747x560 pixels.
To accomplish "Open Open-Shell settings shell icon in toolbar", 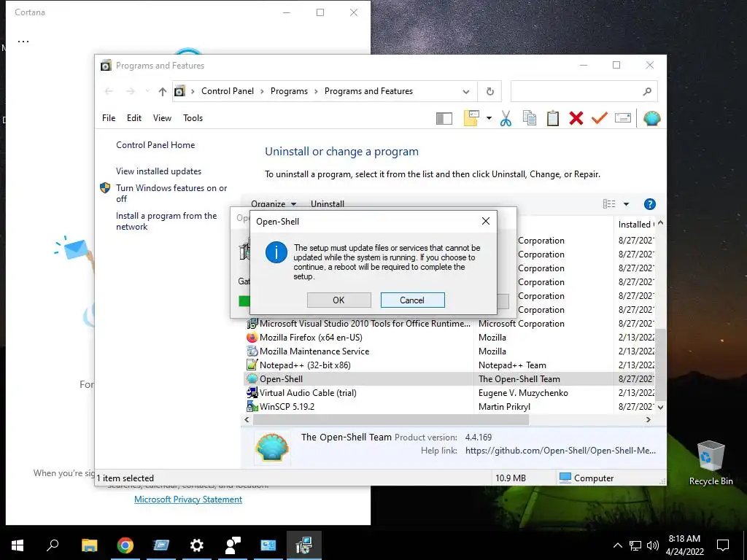I will point(651,118).
